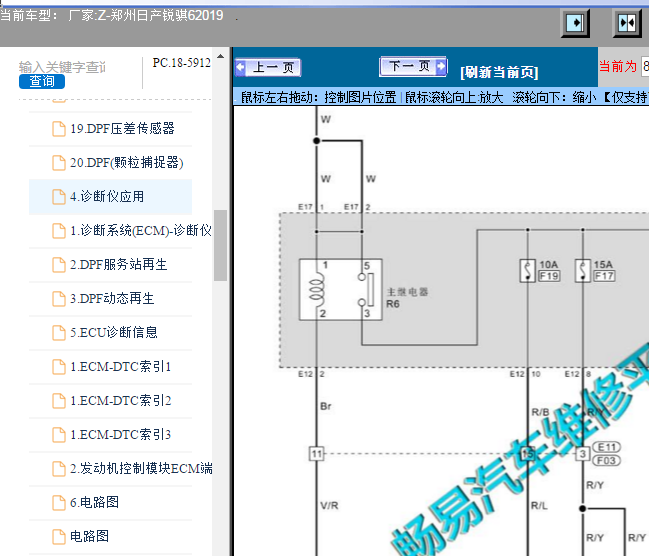Screen dimensions: 649x556
Task: Click file icon beside 6.电路图
Action: click(59, 502)
